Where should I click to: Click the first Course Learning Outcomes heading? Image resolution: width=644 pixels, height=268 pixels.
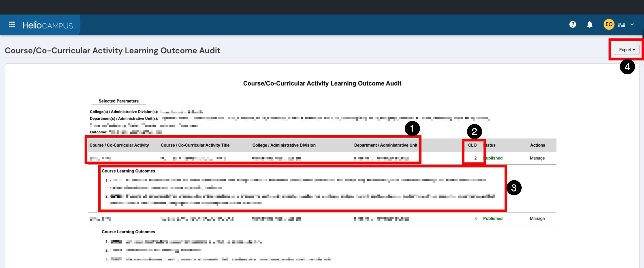coord(128,171)
